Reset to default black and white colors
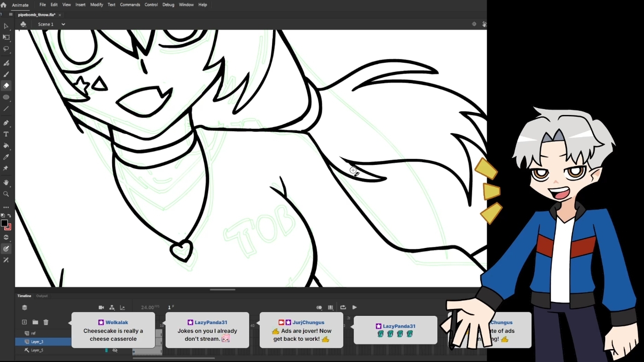Screen dimensions: 644x362 click(3, 216)
